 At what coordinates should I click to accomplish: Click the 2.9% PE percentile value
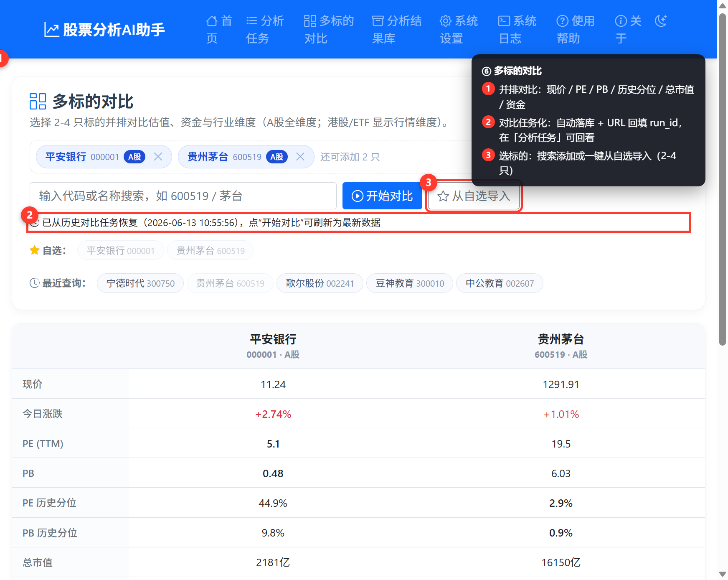(561, 503)
